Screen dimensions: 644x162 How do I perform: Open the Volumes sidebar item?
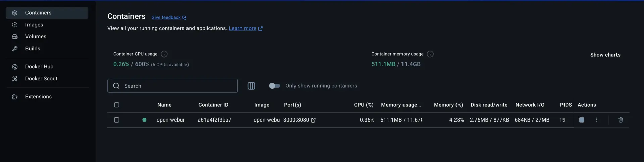(47, 36)
